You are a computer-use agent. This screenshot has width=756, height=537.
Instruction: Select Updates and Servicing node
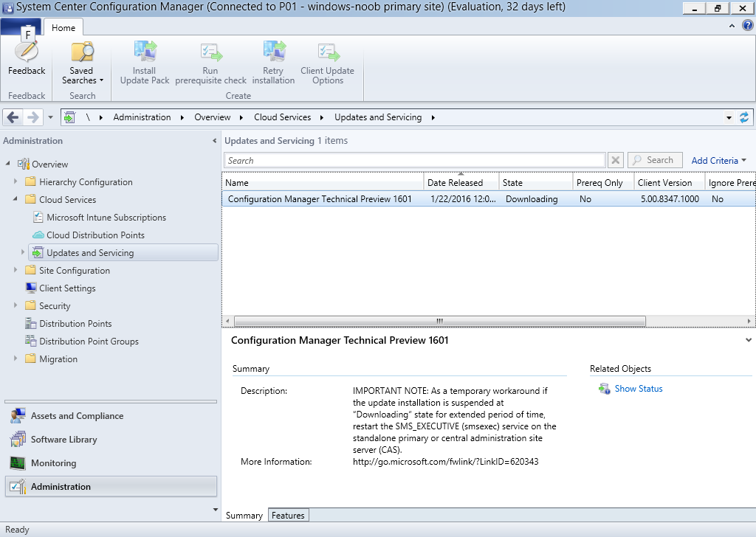[x=123, y=253]
